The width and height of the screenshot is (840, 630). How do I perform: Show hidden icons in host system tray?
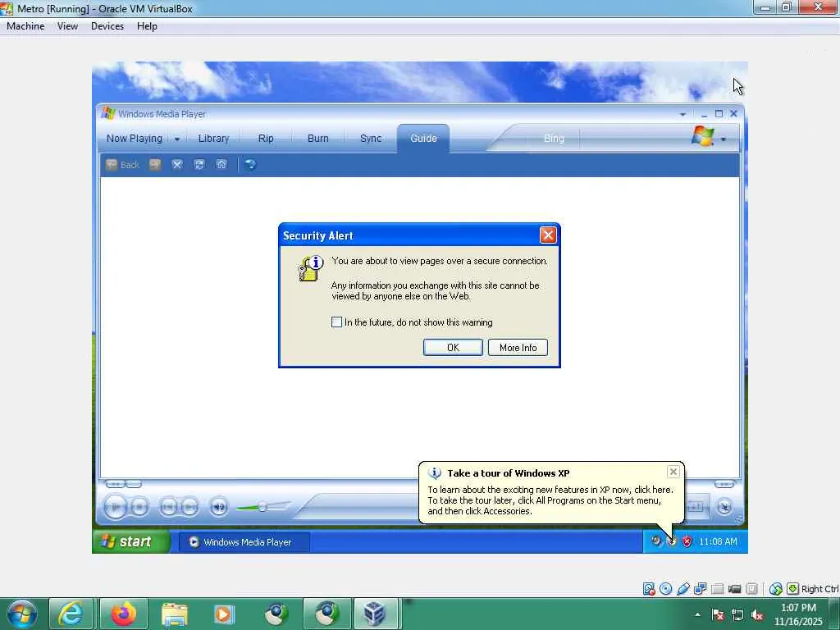point(697,615)
